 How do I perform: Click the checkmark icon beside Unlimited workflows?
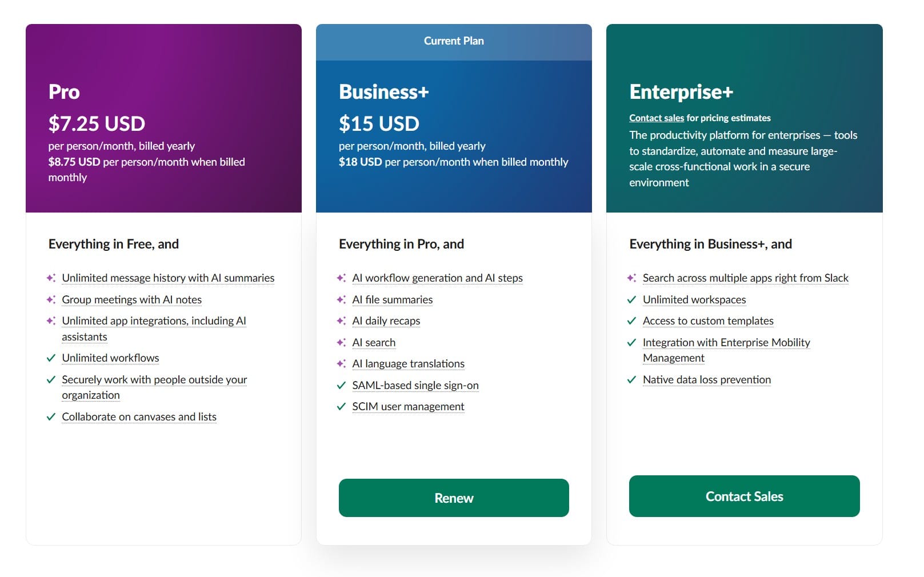pos(51,358)
